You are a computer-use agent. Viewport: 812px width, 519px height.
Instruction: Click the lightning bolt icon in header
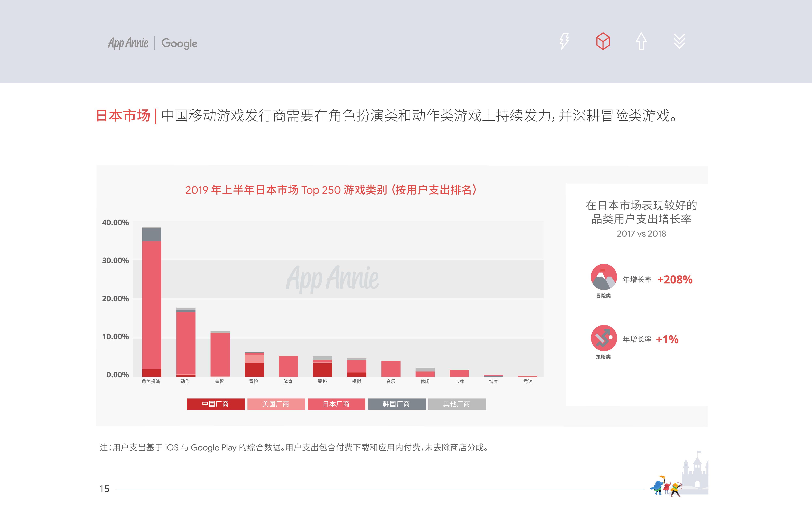tap(564, 41)
